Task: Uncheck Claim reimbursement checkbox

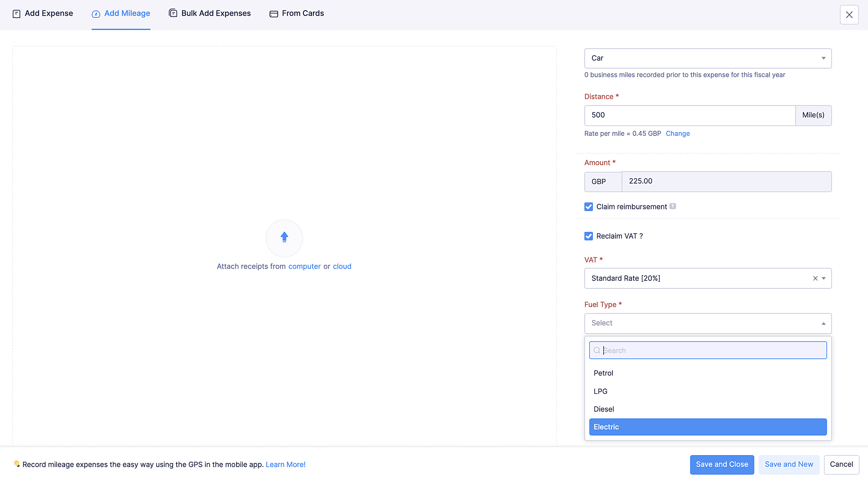Action: pyautogui.click(x=589, y=207)
